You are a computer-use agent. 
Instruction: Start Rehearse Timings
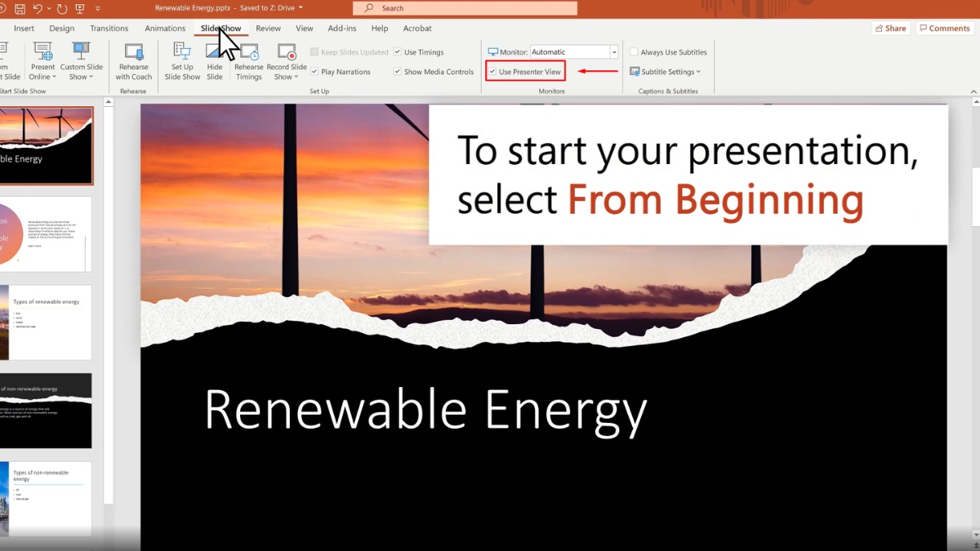tap(249, 62)
